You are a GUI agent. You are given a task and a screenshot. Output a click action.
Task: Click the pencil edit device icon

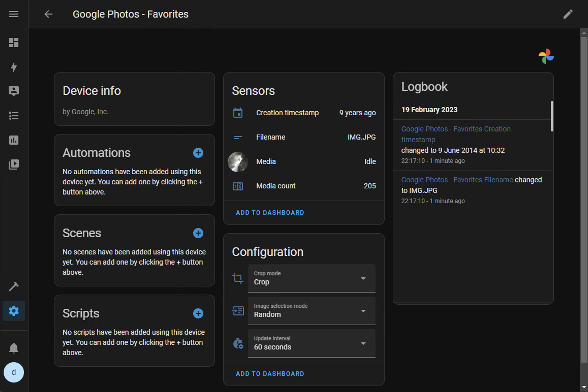click(568, 14)
